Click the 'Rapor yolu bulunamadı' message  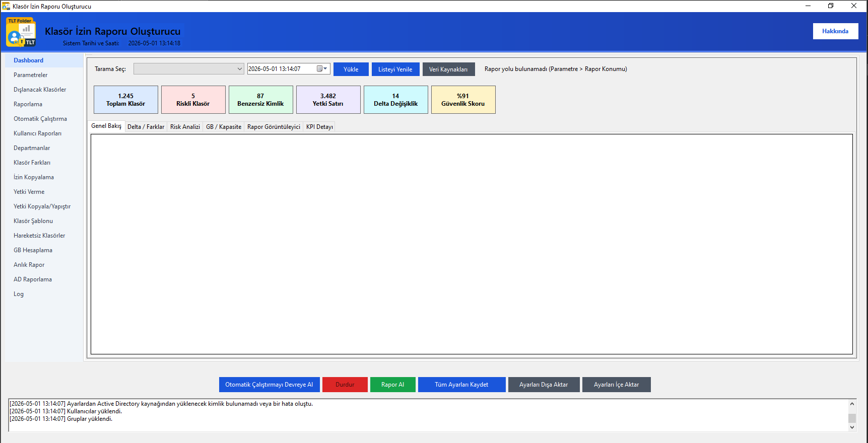tap(556, 69)
